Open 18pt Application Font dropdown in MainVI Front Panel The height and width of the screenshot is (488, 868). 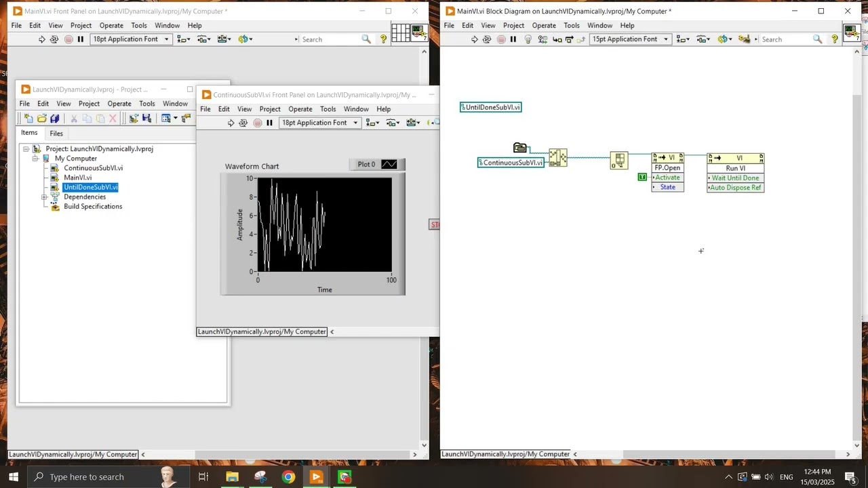tap(131, 39)
